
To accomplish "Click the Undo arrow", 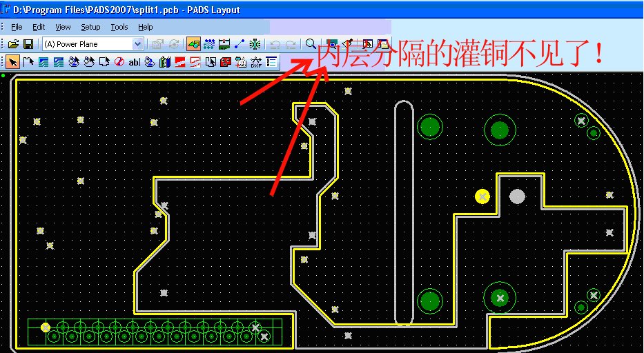I will click(x=275, y=44).
